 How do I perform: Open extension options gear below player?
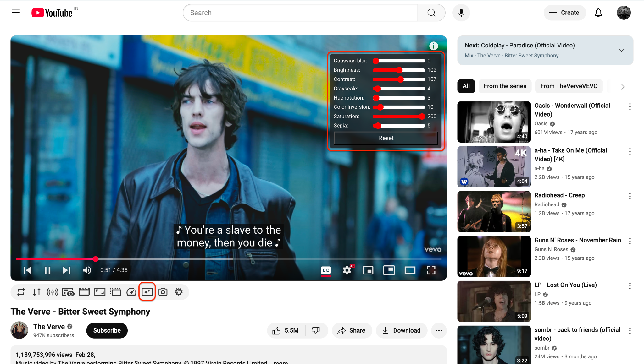point(179,292)
